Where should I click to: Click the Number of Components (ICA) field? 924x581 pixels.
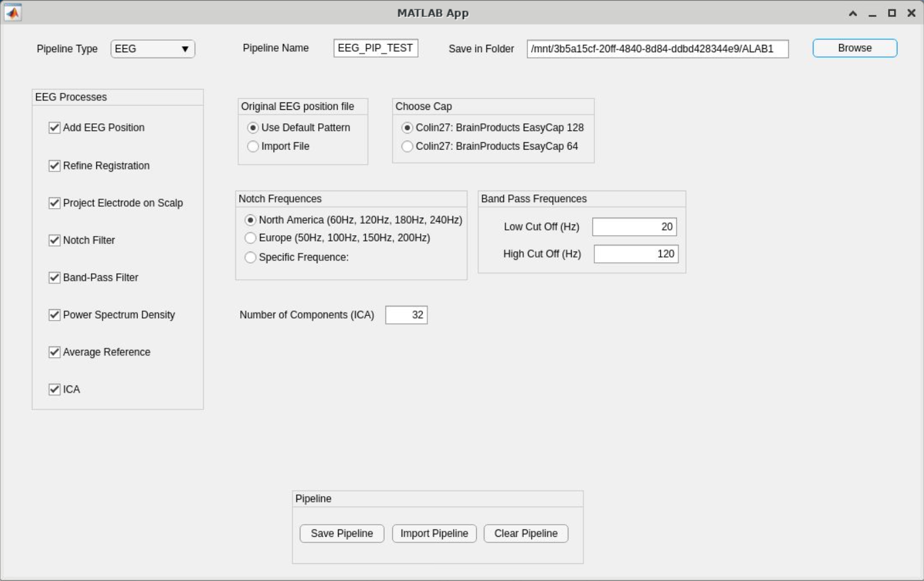tap(406, 315)
